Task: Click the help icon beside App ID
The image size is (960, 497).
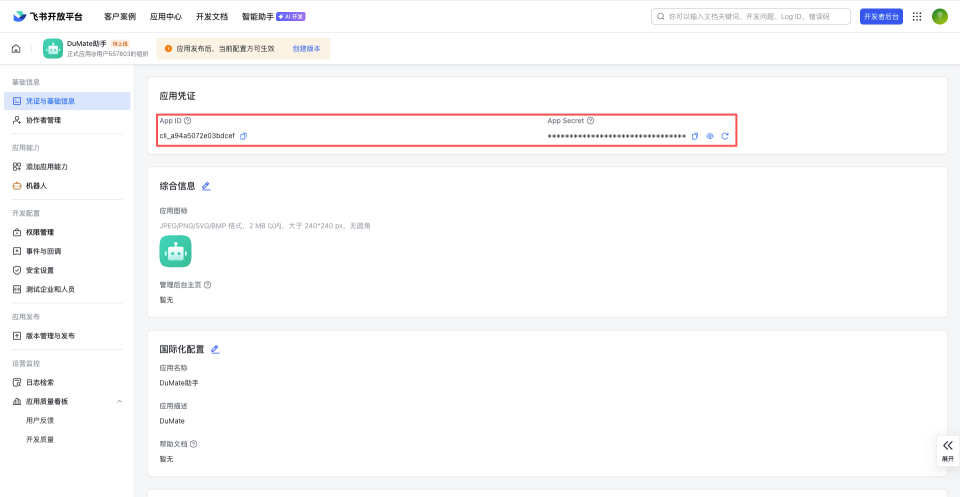Action: coord(187,120)
